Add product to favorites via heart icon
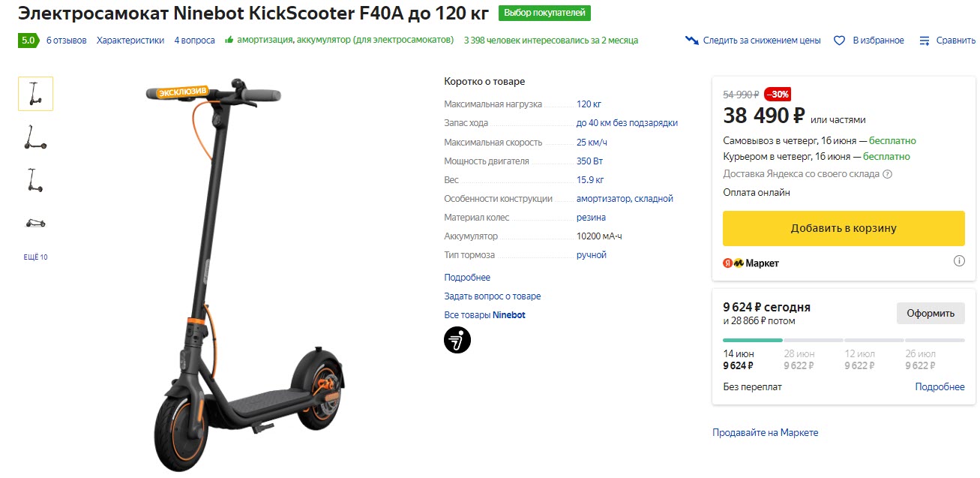The image size is (980, 478). click(838, 41)
